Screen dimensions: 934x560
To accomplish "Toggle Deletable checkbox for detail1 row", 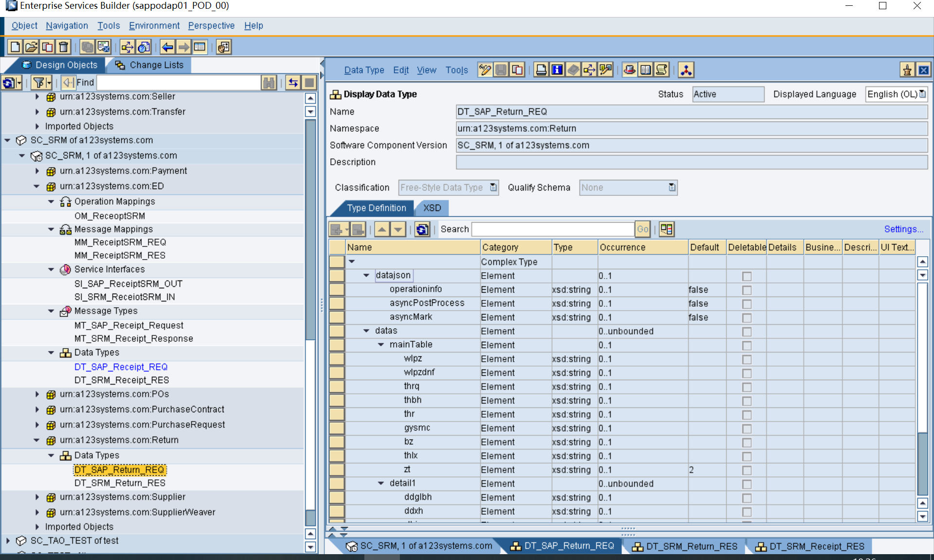I will (747, 484).
